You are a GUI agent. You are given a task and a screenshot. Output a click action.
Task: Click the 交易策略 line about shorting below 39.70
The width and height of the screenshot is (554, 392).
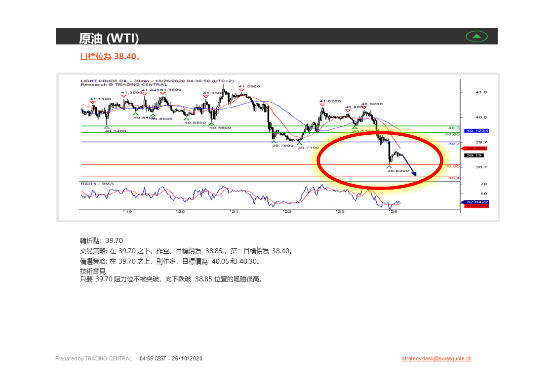click(186, 251)
